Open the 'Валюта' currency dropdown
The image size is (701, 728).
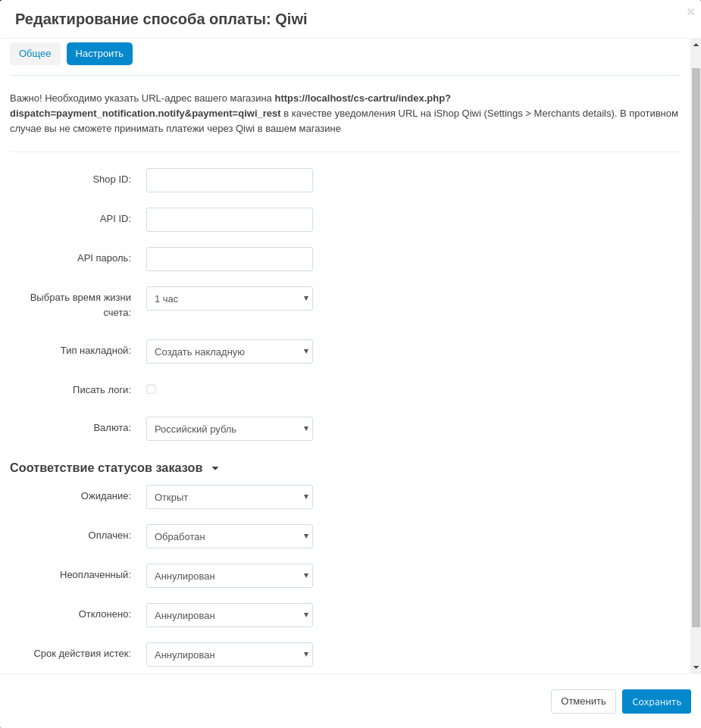point(230,429)
